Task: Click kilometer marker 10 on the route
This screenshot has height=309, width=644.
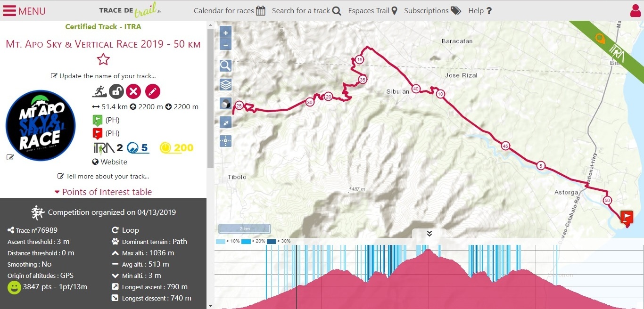Action: [440, 94]
